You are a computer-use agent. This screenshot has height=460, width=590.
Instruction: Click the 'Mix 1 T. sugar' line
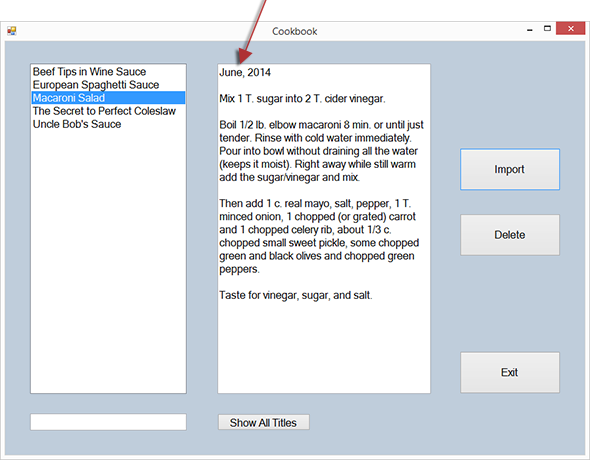click(x=303, y=99)
